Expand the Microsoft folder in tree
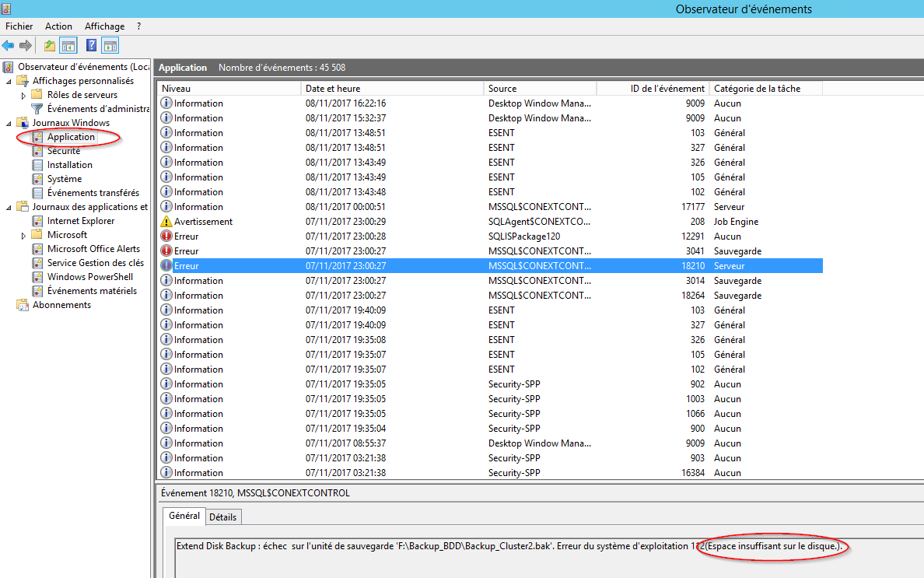Image resolution: width=924 pixels, height=578 pixels. (23, 235)
